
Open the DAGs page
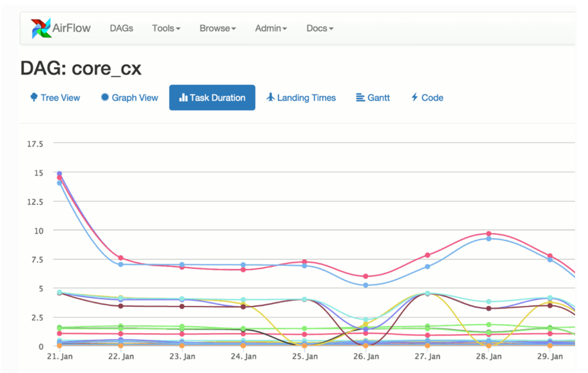coord(121,28)
